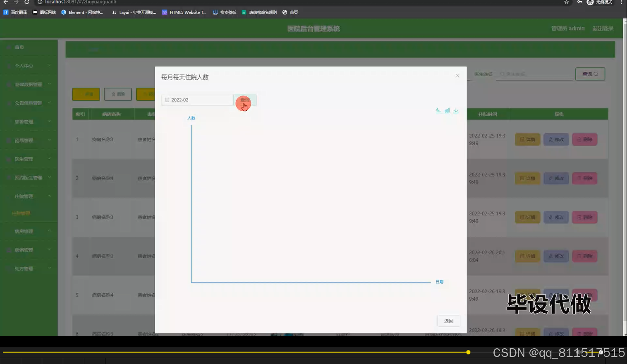This screenshot has width=627, height=364.
Task: Click the calendar icon in the month field
Action: coord(167,100)
